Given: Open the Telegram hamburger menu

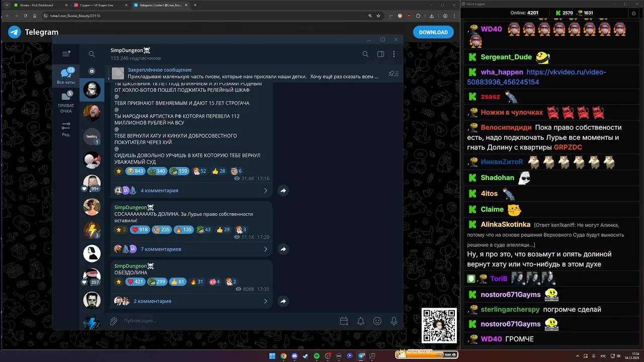Looking at the screenshot, I should (x=66, y=54).
